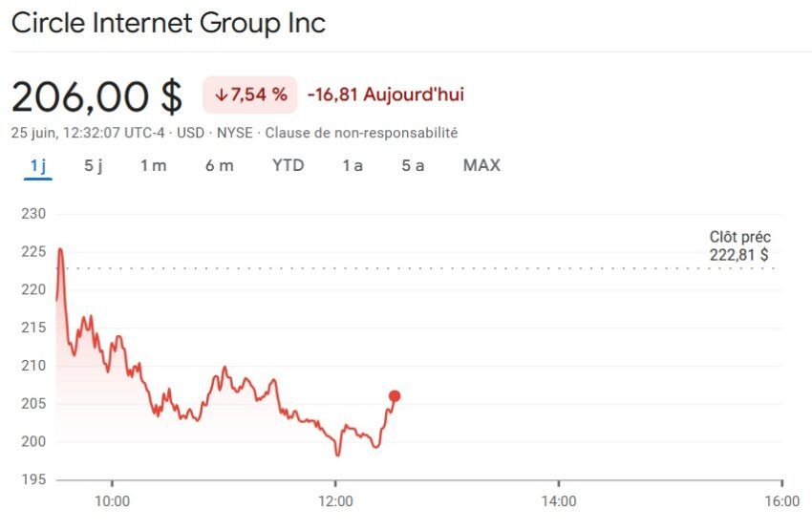Open Clause de non-responsabilité link

(361, 133)
